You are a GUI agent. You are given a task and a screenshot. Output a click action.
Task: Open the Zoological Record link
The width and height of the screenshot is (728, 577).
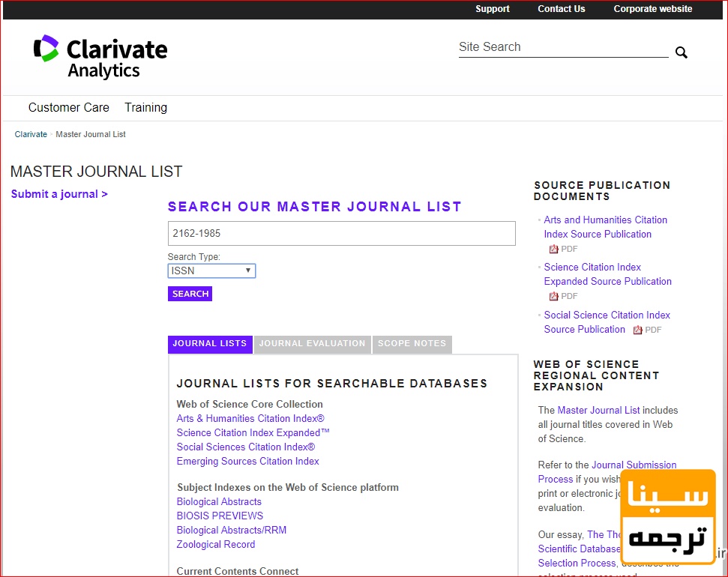point(216,545)
